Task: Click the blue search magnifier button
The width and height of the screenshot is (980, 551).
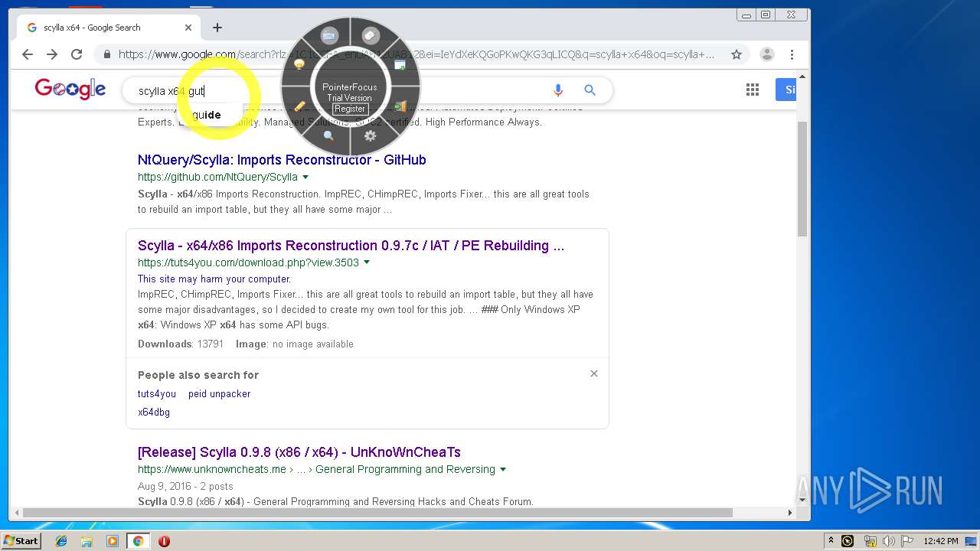Action: [590, 90]
